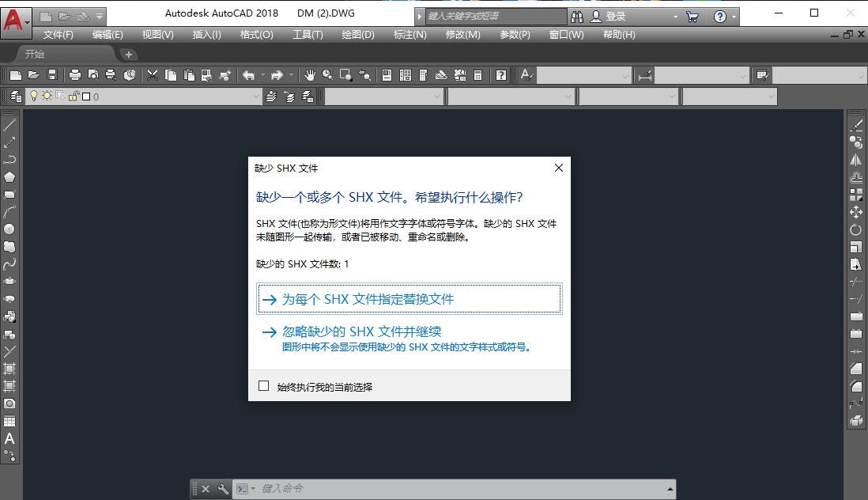Select the Polygon drawing tool
868x500 pixels.
pos(9,176)
